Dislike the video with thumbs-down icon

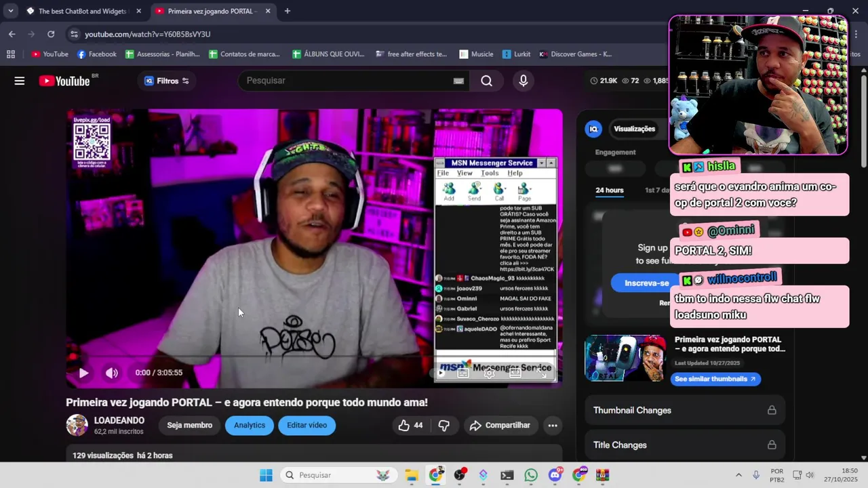click(x=444, y=425)
